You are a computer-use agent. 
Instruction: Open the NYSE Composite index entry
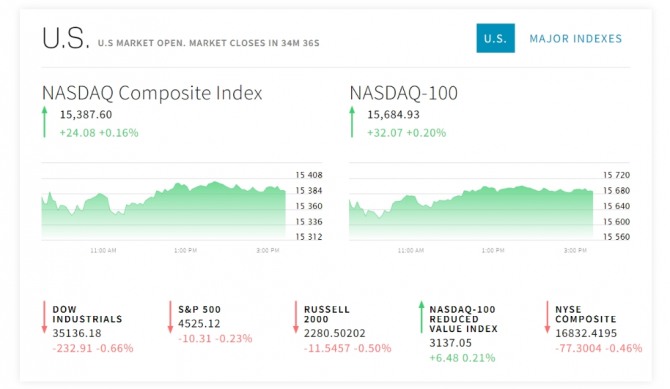pyautogui.click(x=585, y=314)
